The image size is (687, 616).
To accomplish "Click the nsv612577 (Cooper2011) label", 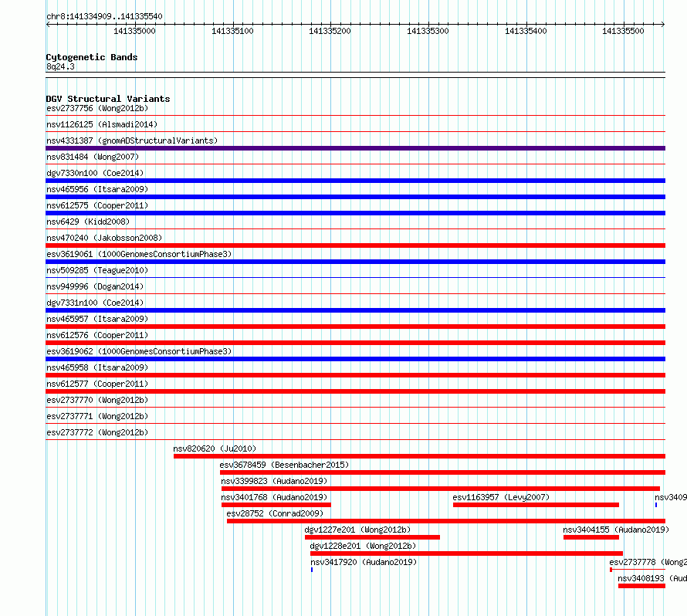I will (x=97, y=384).
